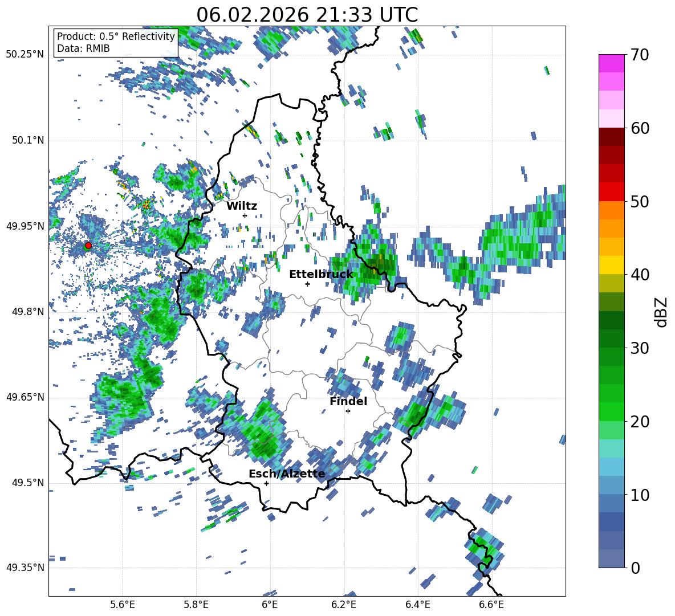Click the 50.1°N latitude tick label

pos(25,140)
